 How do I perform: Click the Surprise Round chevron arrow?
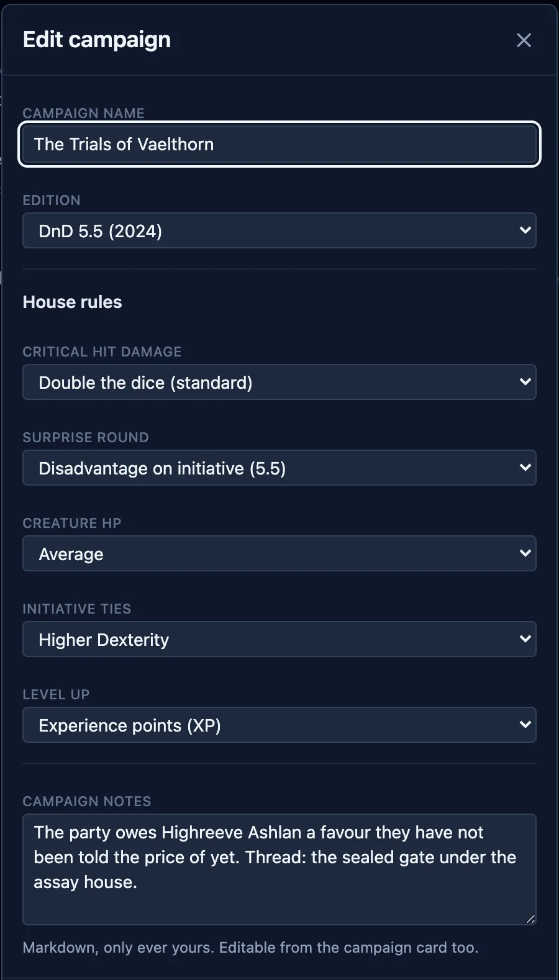(525, 468)
